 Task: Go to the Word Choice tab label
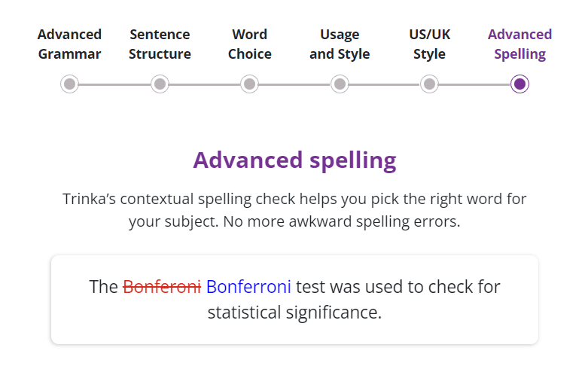coord(249,44)
